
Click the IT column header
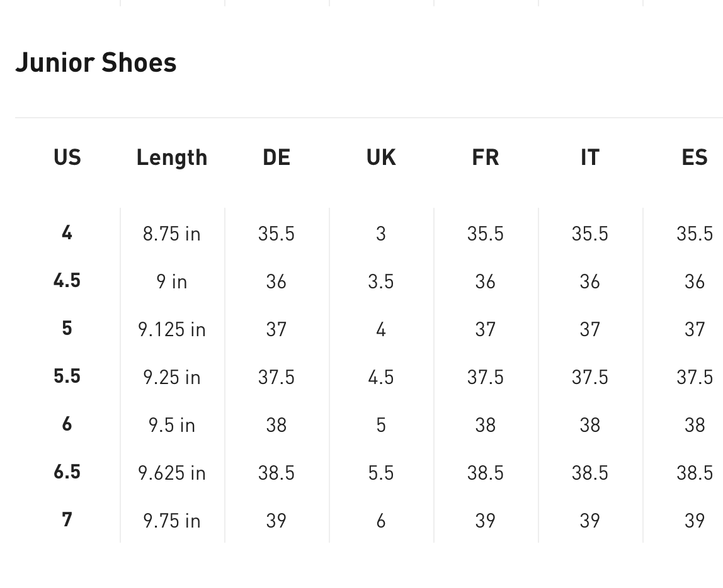point(590,157)
